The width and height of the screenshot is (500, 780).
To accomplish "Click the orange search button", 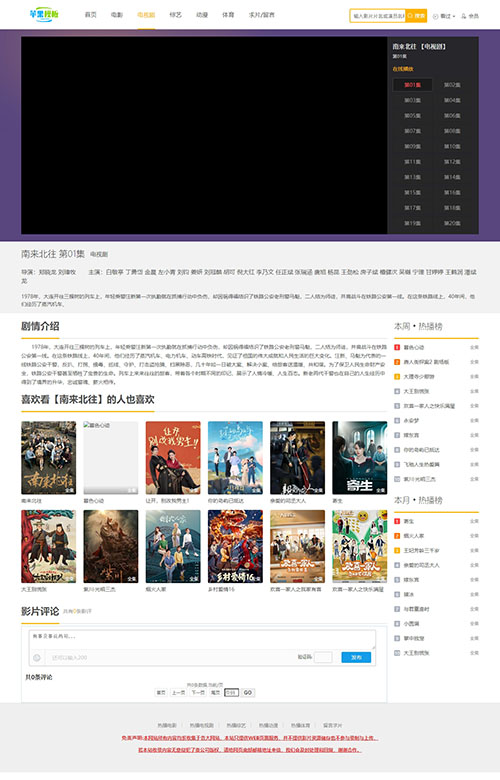I will (416, 16).
